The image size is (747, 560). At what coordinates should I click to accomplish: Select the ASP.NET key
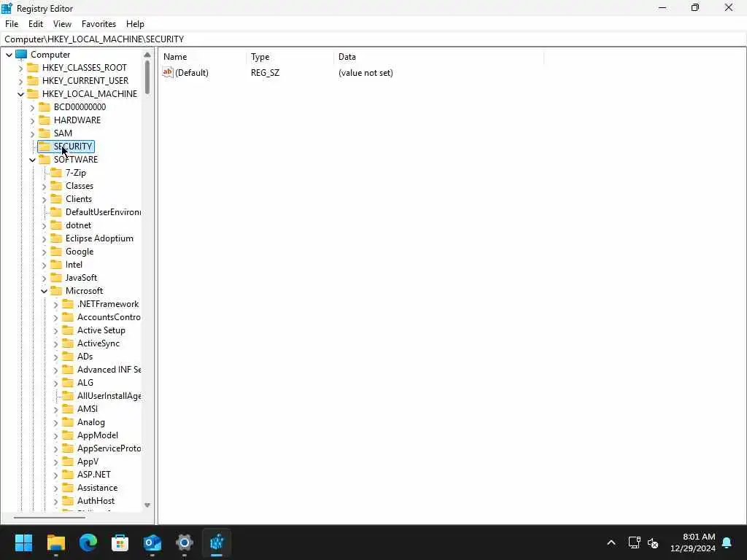point(94,474)
